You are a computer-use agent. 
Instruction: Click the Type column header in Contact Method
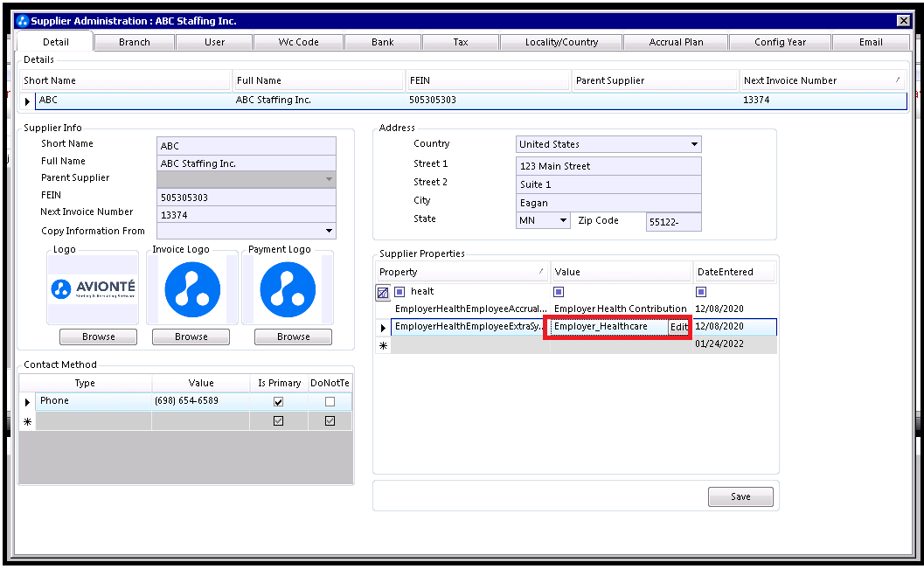coord(85,383)
